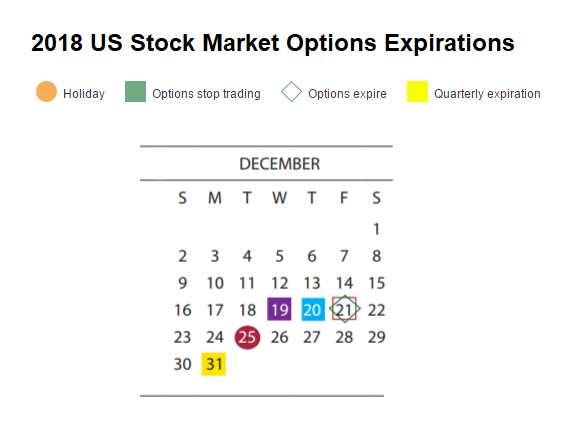Click the Options stop trading label
576x442 pixels.
206,94
